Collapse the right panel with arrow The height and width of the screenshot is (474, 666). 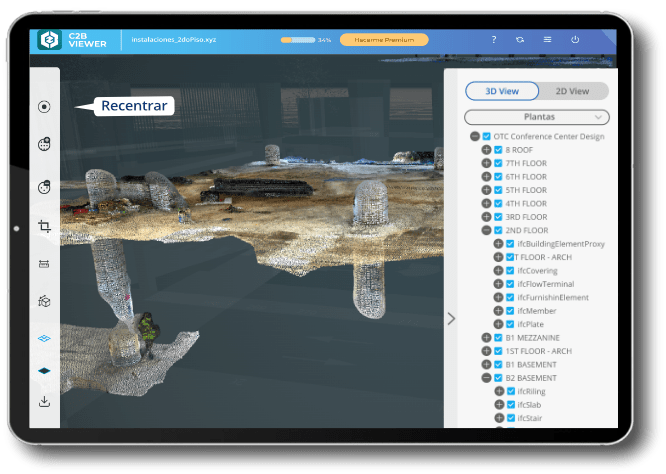pos(451,319)
